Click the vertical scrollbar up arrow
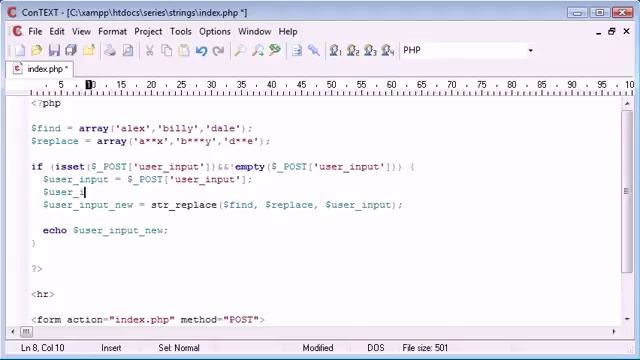This screenshot has height=360, width=640. [x=627, y=104]
